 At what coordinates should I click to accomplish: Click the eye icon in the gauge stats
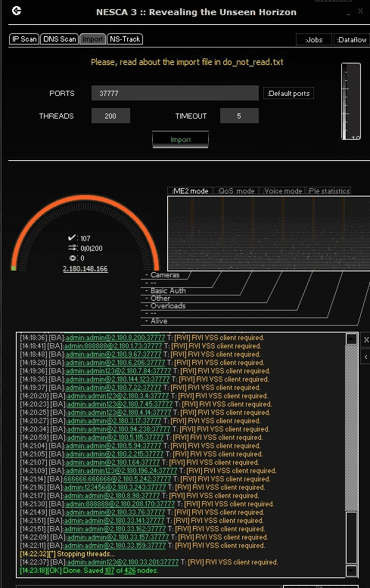[73, 258]
